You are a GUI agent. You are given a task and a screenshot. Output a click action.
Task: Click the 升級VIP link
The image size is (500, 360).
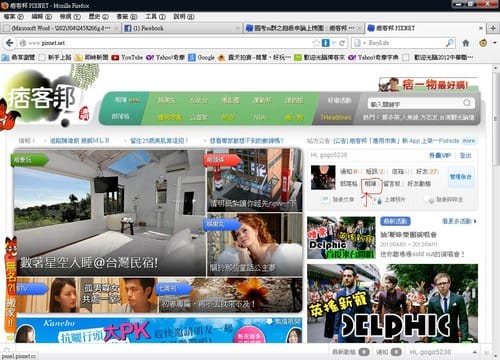click(440, 155)
